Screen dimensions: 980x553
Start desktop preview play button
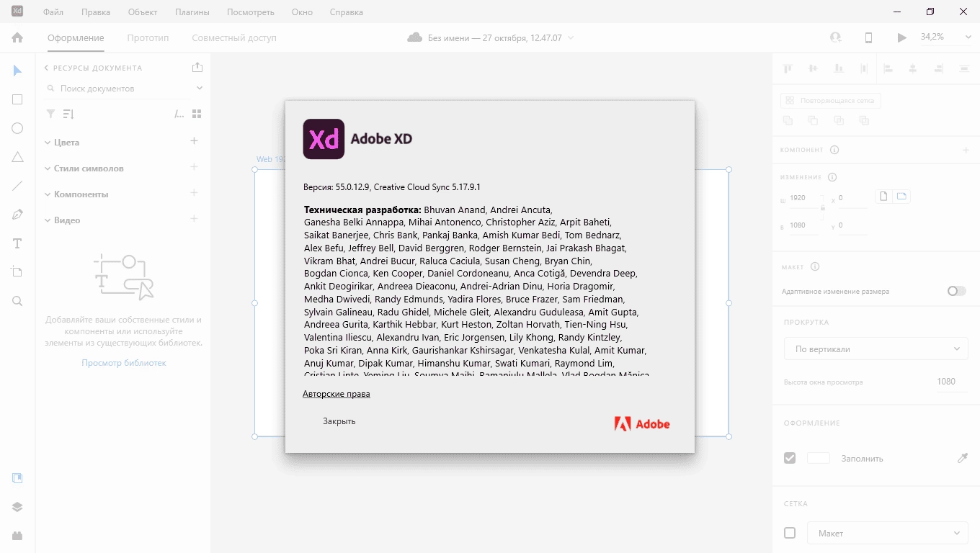pyautogui.click(x=901, y=37)
